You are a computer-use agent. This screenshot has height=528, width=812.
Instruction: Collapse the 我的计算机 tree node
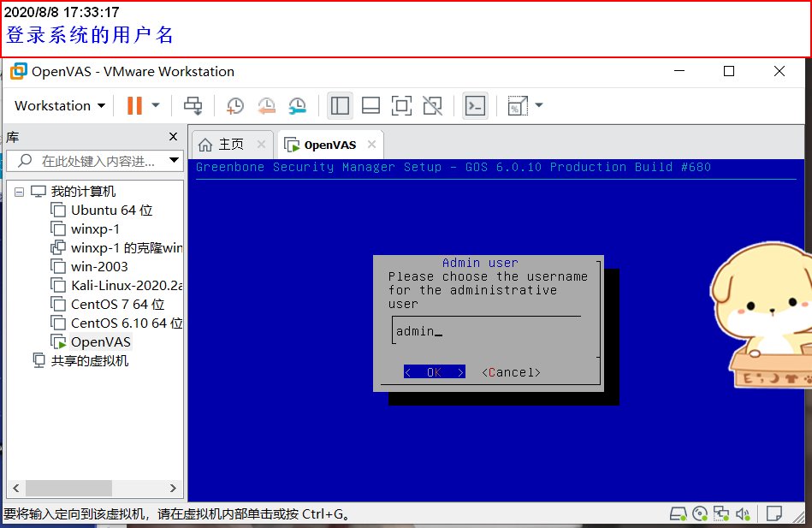tap(19, 193)
